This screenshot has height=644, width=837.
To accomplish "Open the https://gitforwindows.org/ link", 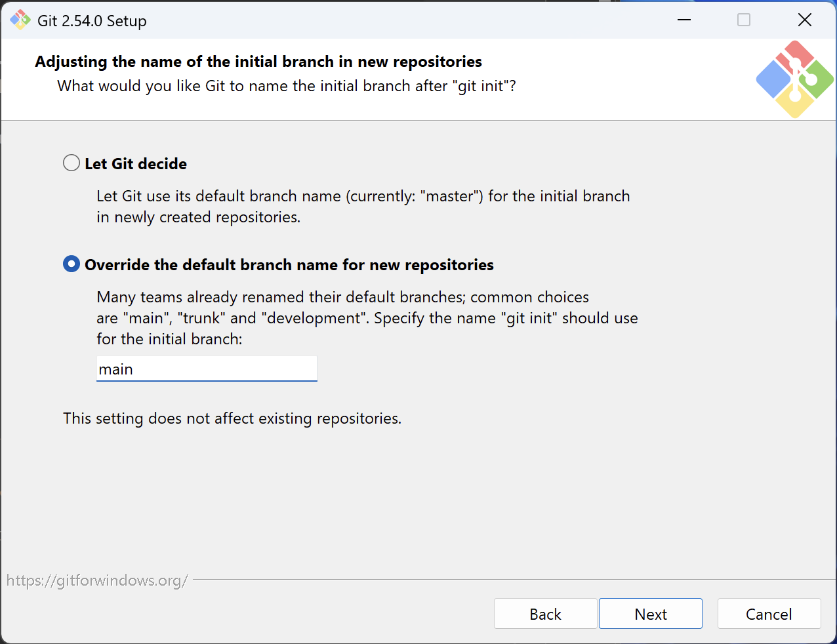I will (x=97, y=580).
